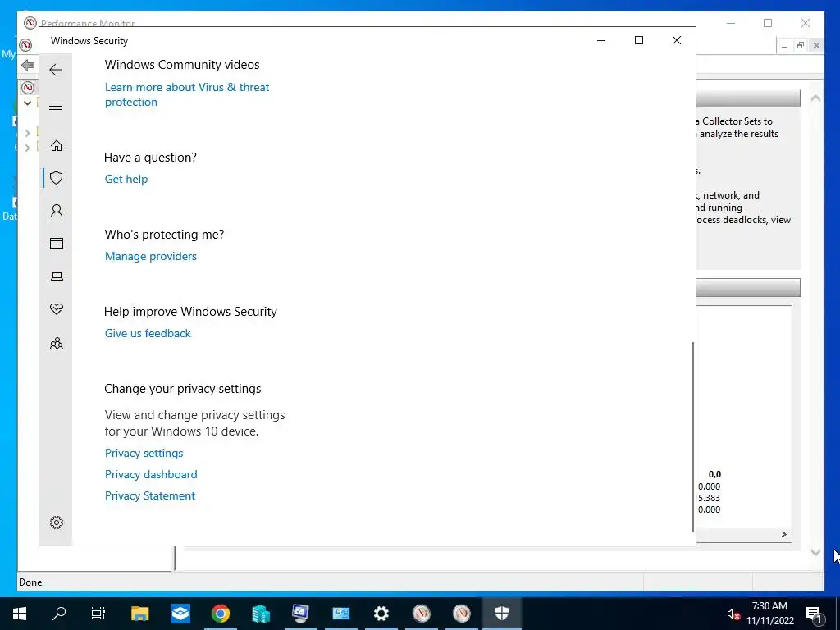
Task: Open Account protection person icon in sidebar
Action: 57,211
